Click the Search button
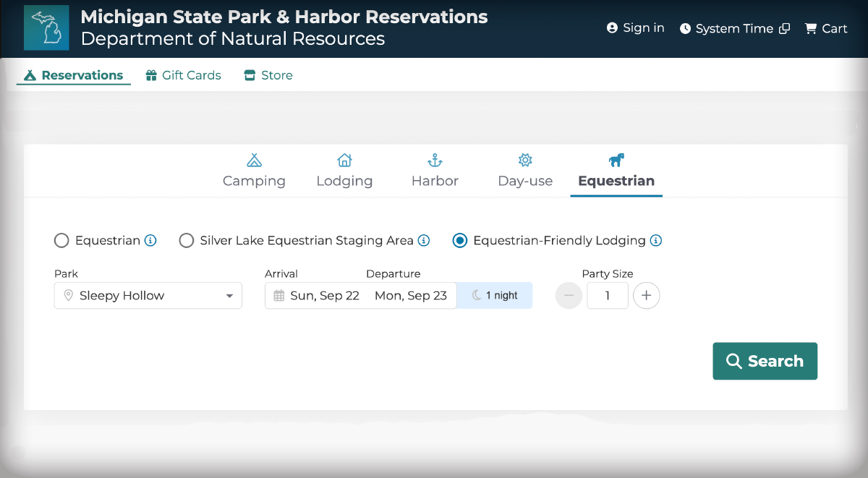Screen dimensions: 868x478 click(x=765, y=361)
